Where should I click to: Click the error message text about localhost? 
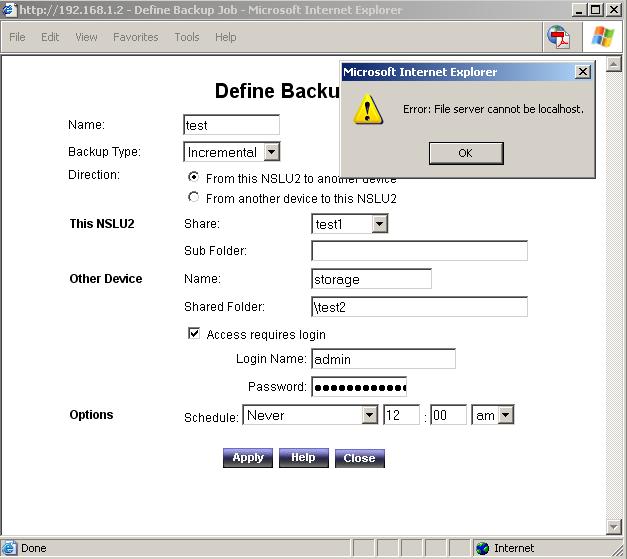pyautogui.click(x=493, y=109)
